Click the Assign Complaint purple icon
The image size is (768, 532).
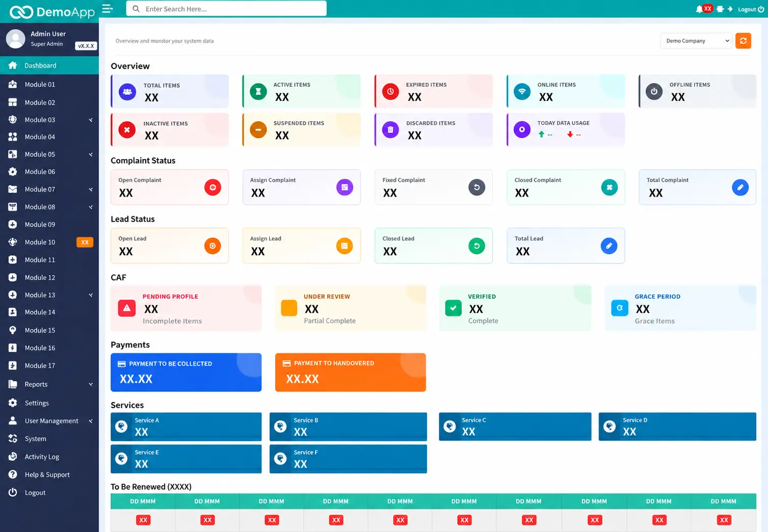(x=345, y=188)
